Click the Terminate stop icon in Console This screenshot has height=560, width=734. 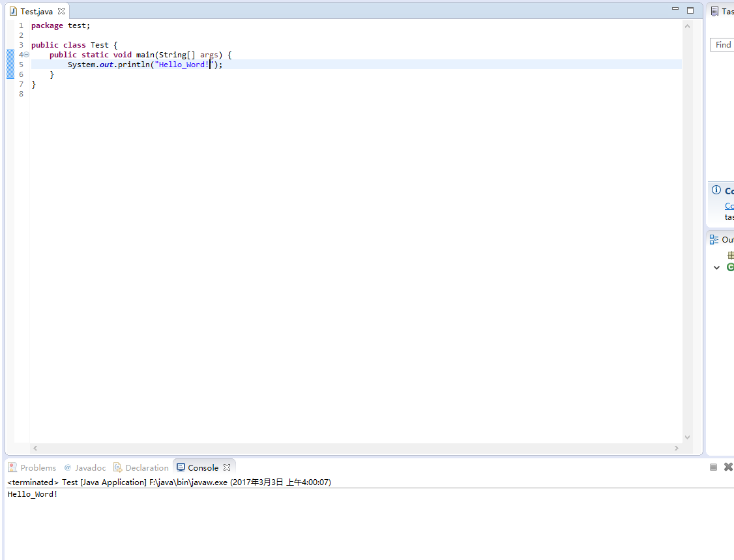[714, 467]
